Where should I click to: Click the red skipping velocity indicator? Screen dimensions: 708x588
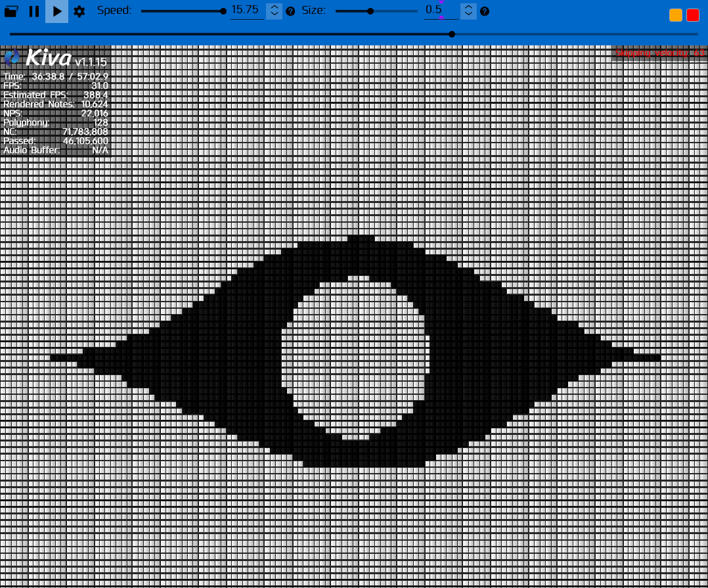[x=659, y=53]
